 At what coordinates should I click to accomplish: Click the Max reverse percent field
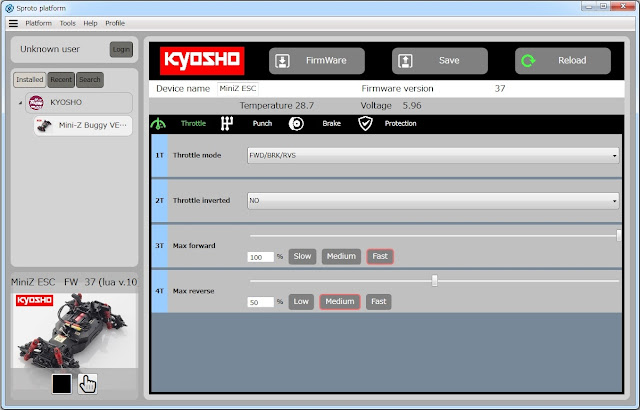(x=260, y=302)
